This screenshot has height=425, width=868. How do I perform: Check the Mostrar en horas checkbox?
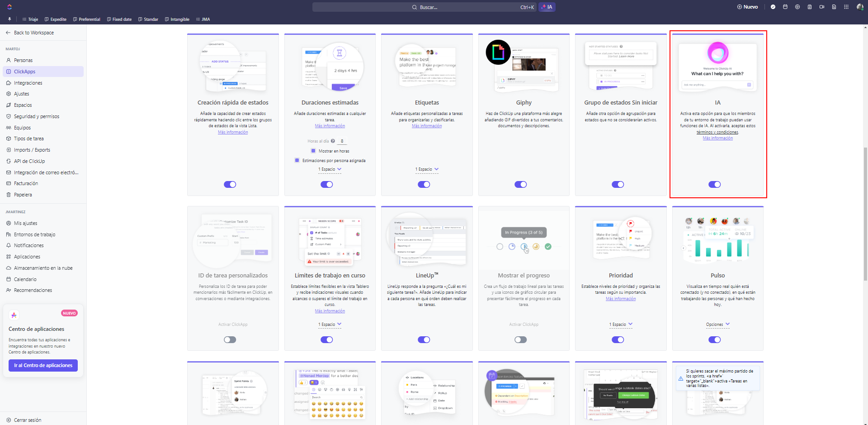click(313, 151)
